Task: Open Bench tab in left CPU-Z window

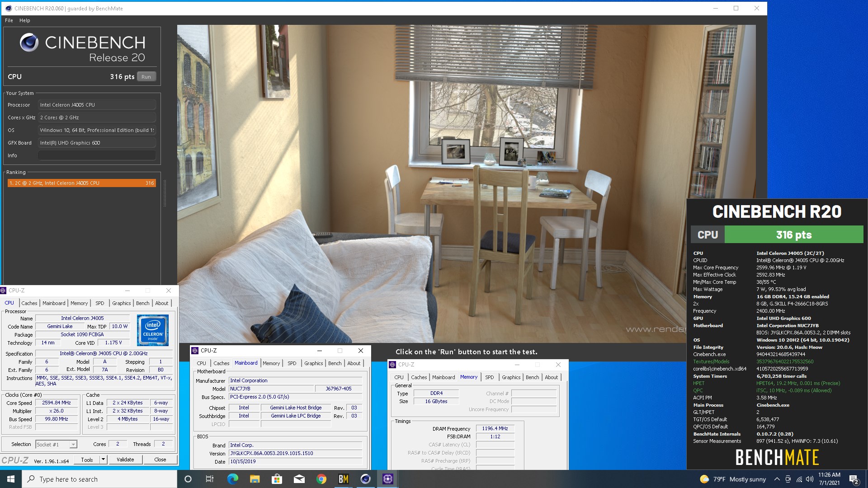Action: tap(143, 303)
